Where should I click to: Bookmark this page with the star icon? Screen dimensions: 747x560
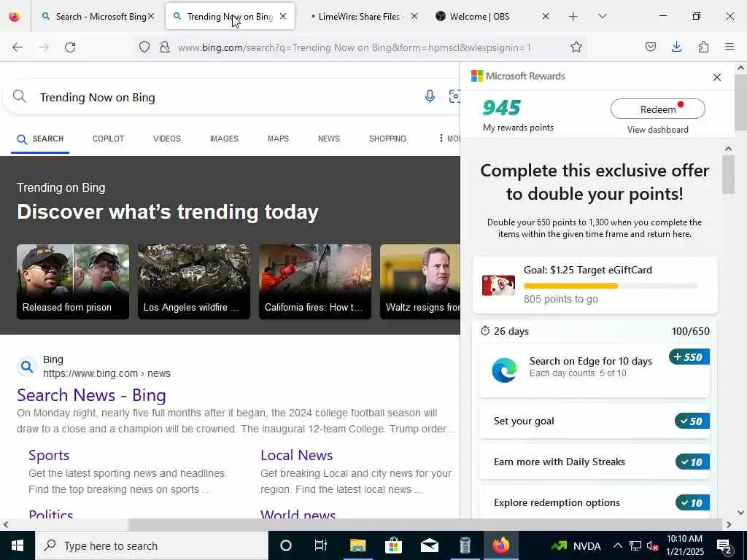[x=576, y=47]
